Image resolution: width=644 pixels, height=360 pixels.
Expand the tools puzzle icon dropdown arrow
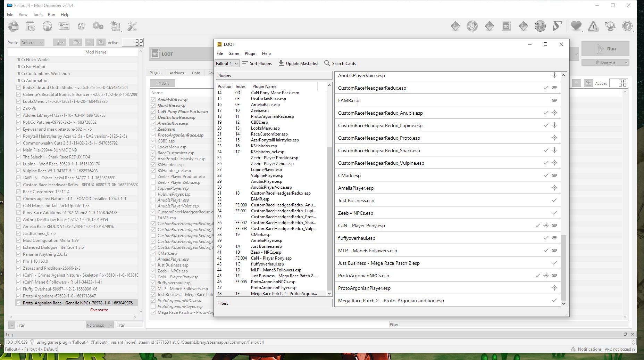pos(122,31)
